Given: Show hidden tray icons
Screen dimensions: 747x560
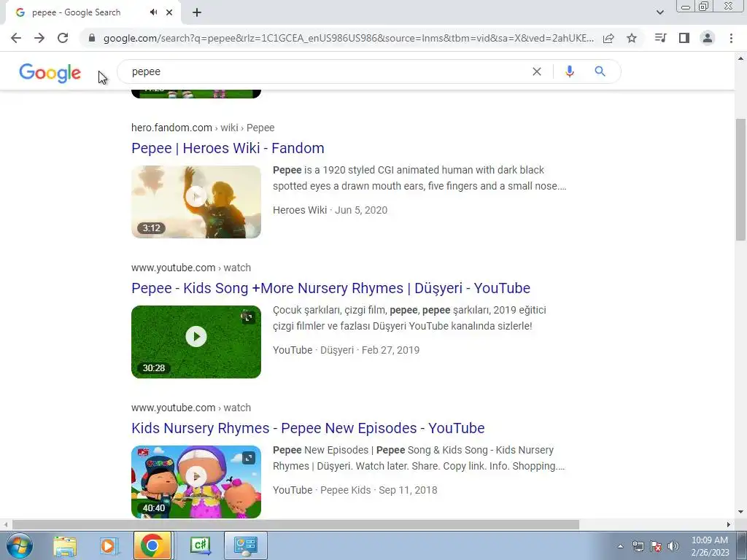Looking at the screenshot, I should pos(620,546).
